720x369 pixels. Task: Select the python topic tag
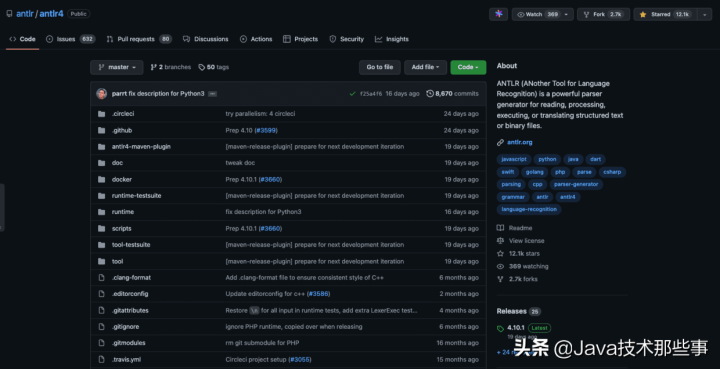547,159
